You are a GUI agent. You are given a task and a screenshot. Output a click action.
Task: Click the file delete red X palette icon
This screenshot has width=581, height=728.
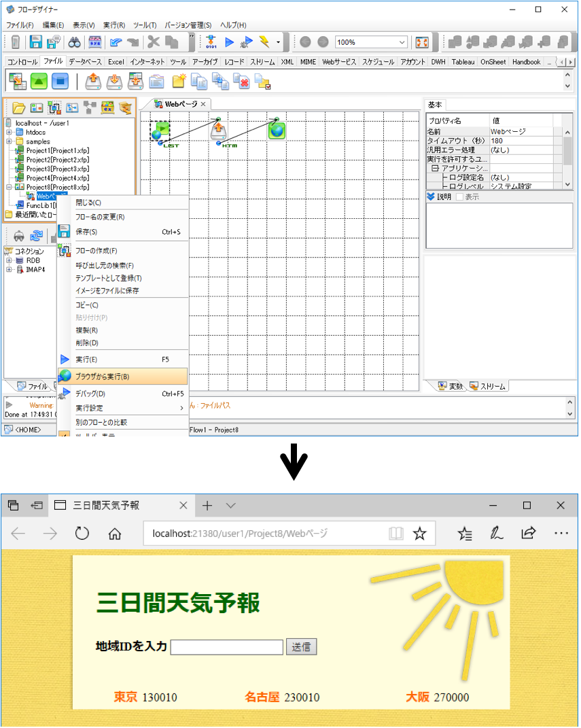coord(241,82)
